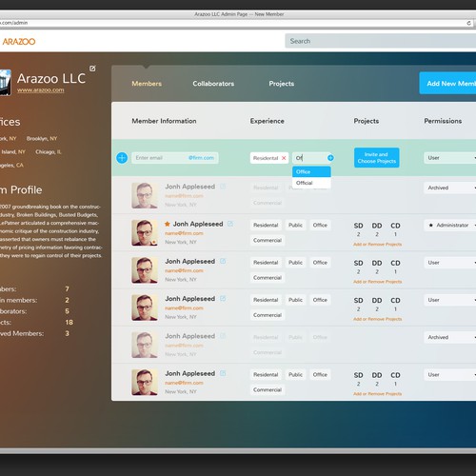
Task: Remove the Residental tag with red X
Action: coord(284,158)
